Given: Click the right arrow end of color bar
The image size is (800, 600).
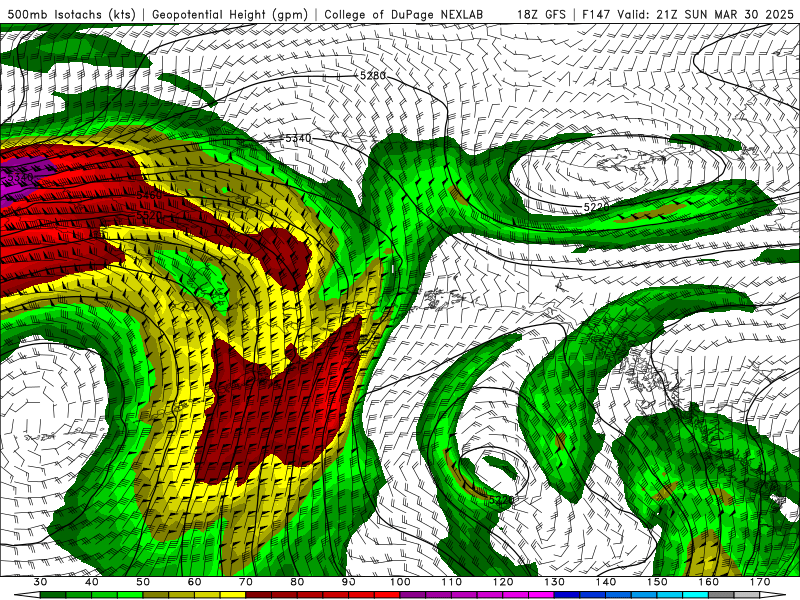Looking at the screenshot, I should 773,595.
